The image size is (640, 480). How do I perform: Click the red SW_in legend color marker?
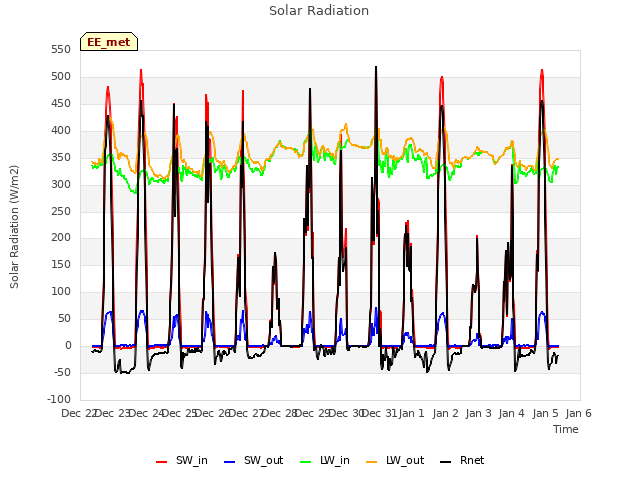(162, 462)
